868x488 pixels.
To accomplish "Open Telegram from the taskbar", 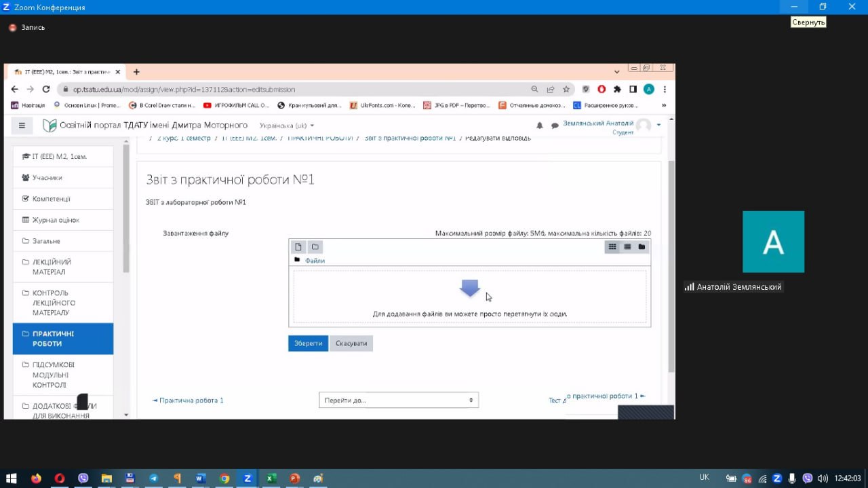I will pyautogui.click(x=154, y=478).
